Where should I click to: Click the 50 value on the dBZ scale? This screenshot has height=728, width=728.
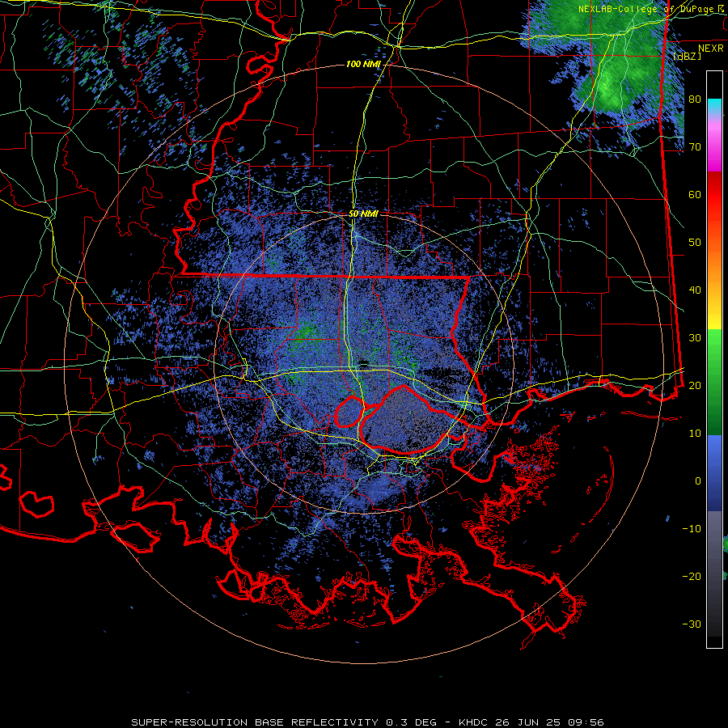coord(695,243)
